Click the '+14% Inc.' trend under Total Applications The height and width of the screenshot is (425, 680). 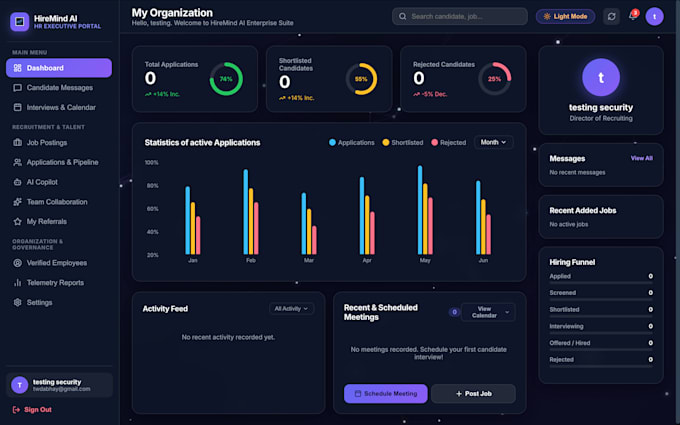pyautogui.click(x=162, y=94)
